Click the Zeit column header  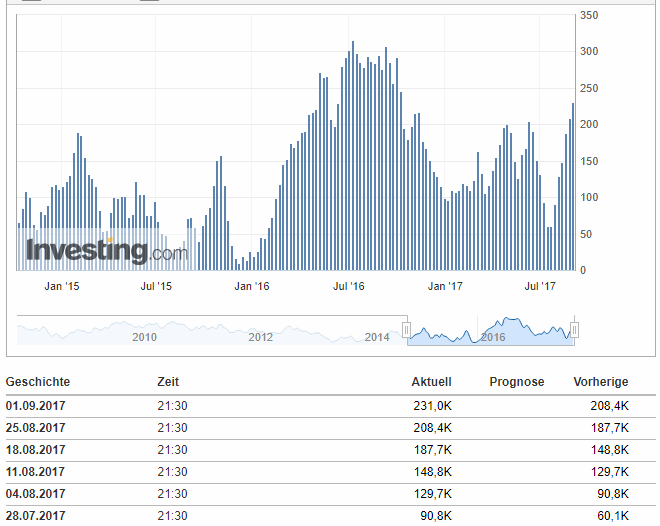pos(168,382)
